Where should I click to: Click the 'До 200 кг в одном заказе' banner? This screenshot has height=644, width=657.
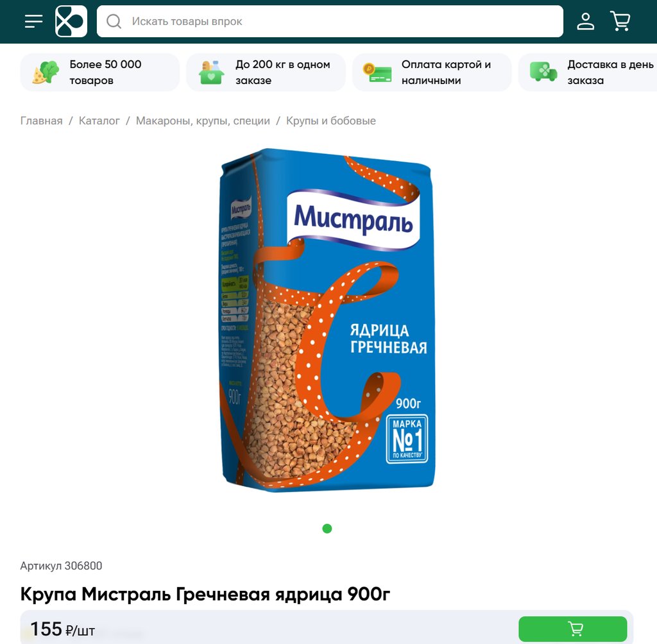point(266,72)
